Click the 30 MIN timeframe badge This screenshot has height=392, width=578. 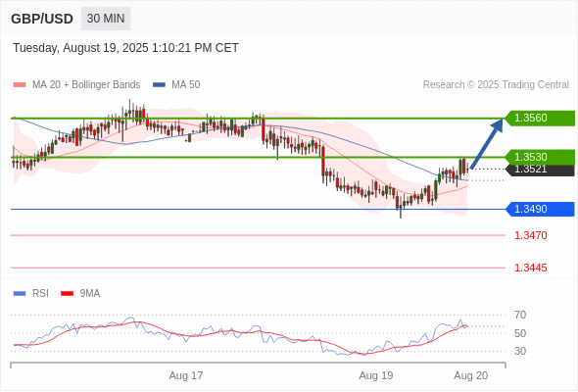click(106, 19)
